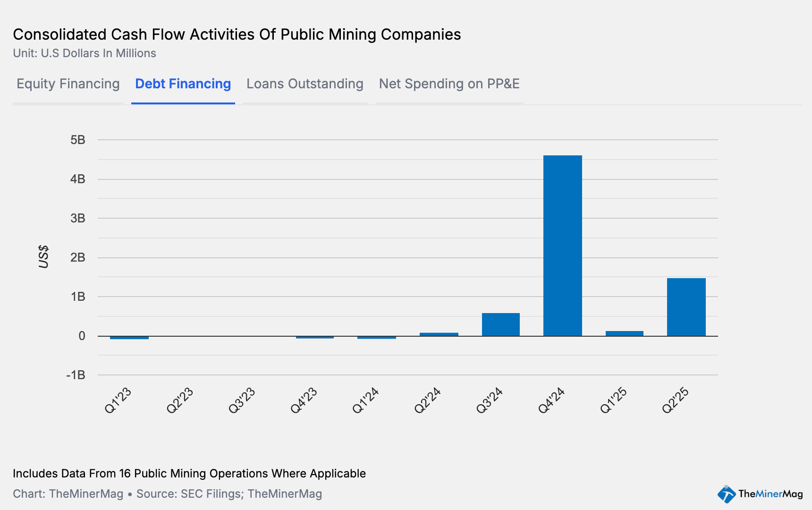Screen dimensions: 812x510
Task: Click the 5B y-axis label
Action: (x=77, y=140)
